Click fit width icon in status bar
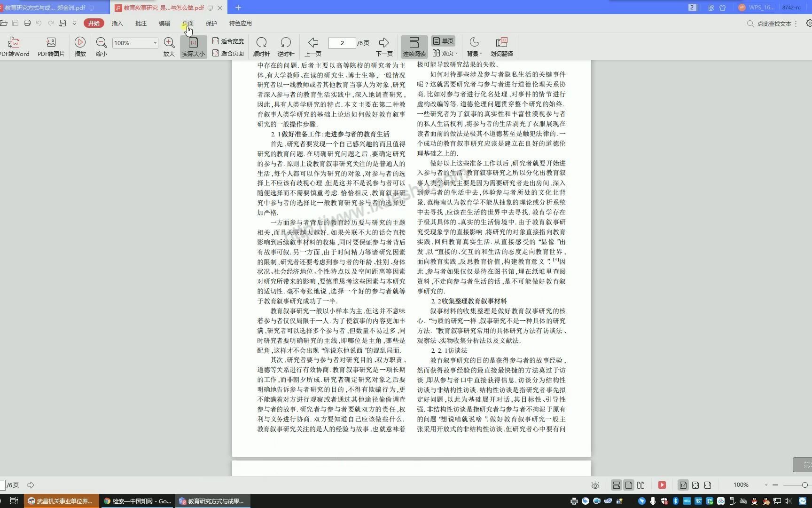 point(708,485)
